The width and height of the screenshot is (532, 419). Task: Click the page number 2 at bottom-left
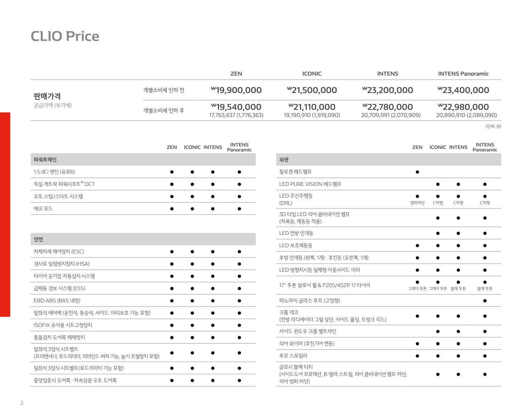(22, 403)
